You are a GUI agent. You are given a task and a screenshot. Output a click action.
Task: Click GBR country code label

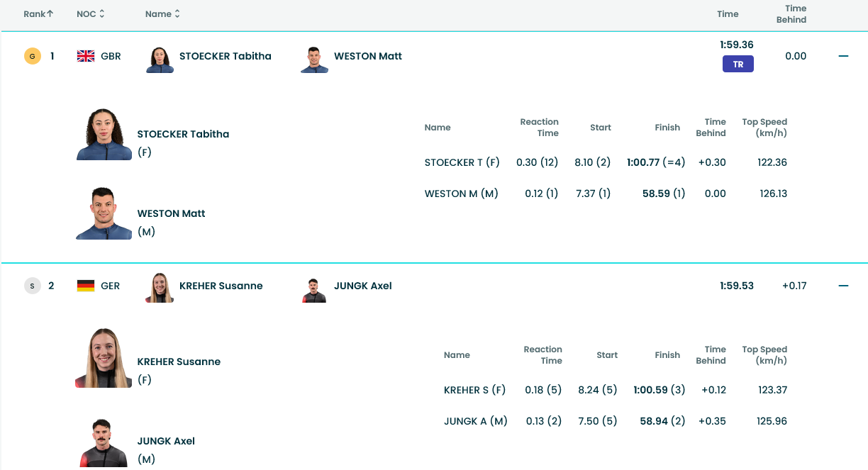[111, 56]
